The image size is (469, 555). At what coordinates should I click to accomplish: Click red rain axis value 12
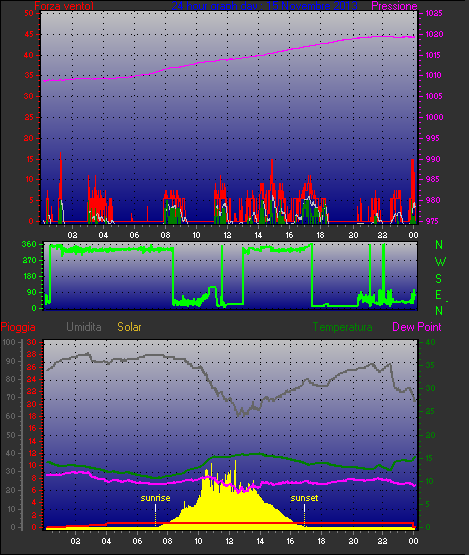coord(32,453)
